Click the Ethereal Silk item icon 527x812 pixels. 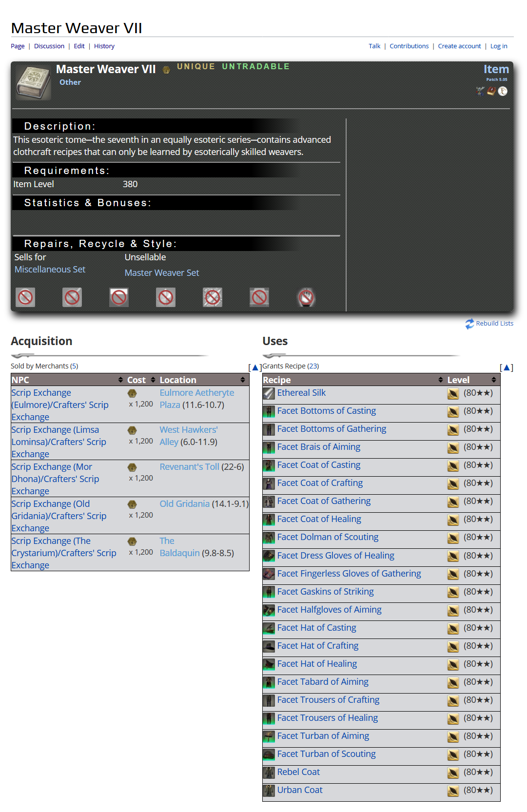point(269,393)
